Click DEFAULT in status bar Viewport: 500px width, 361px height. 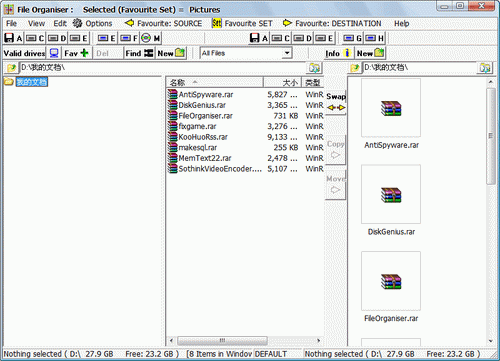click(x=271, y=354)
